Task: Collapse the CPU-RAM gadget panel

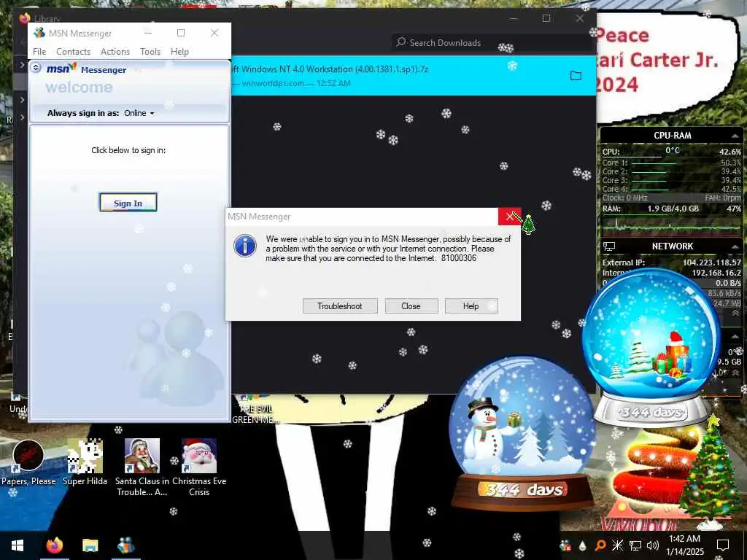Action: click(735, 136)
